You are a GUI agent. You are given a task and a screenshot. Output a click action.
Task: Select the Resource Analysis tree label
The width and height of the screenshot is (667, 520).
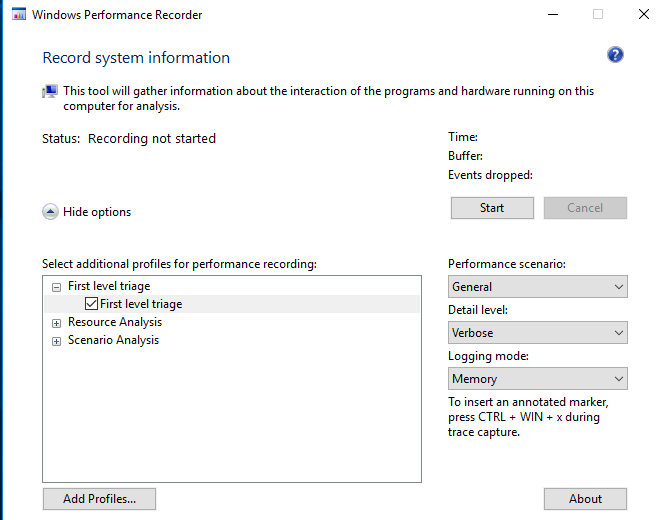[x=115, y=322]
